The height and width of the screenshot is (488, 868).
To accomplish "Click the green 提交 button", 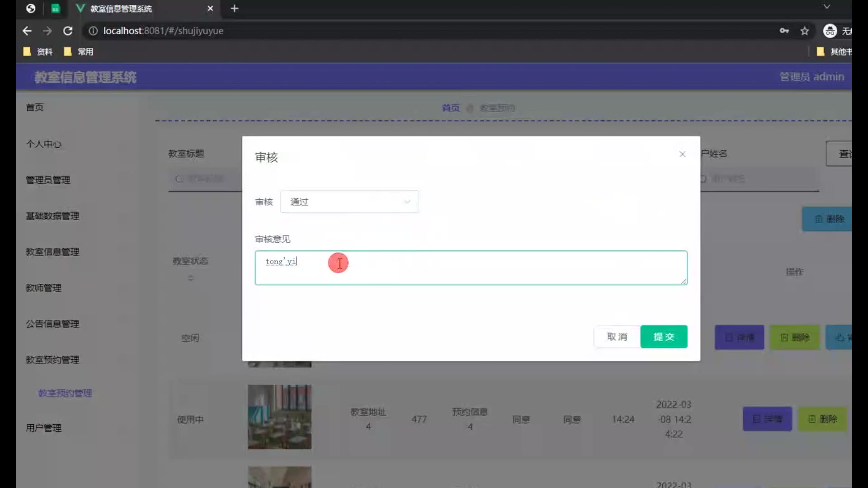I will tap(664, 337).
